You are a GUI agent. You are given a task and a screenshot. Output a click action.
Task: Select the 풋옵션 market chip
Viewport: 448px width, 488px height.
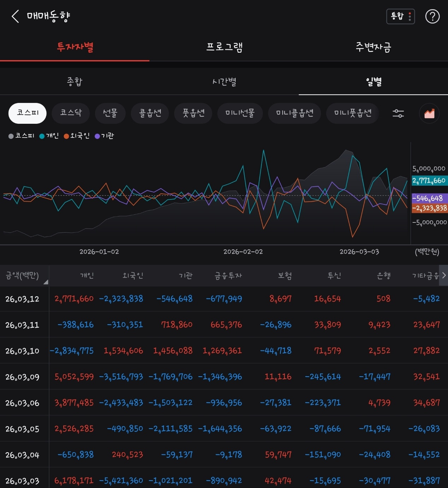(x=193, y=113)
